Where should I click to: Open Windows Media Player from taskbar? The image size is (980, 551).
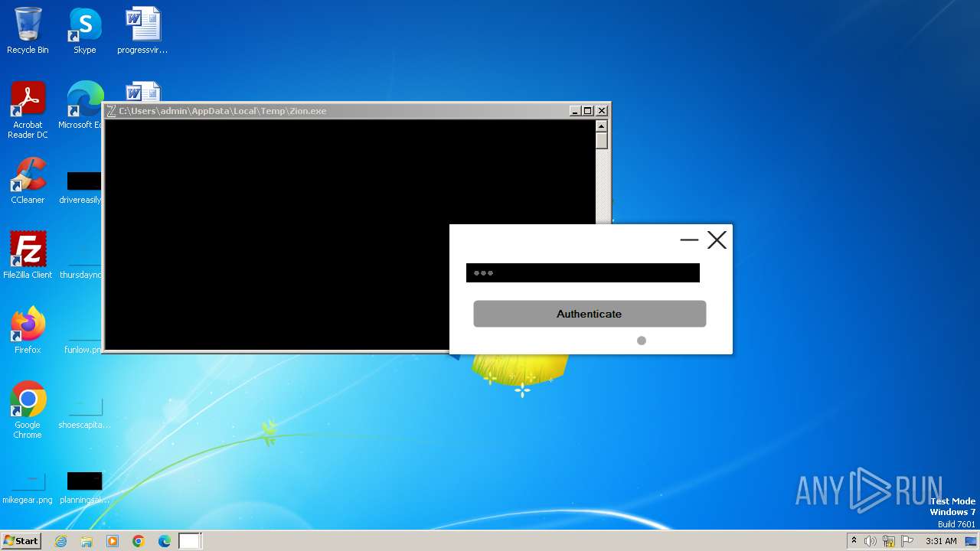[x=113, y=541]
